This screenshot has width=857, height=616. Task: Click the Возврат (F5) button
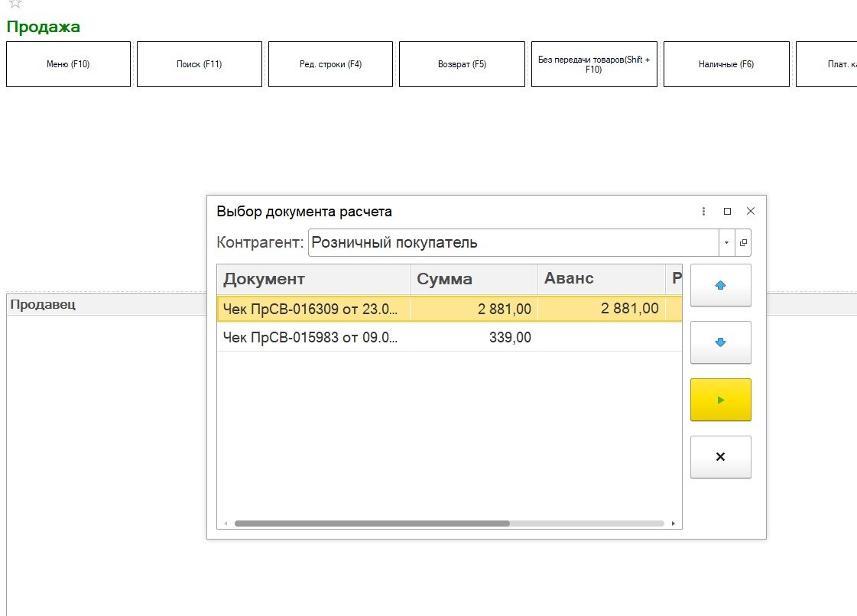462,64
